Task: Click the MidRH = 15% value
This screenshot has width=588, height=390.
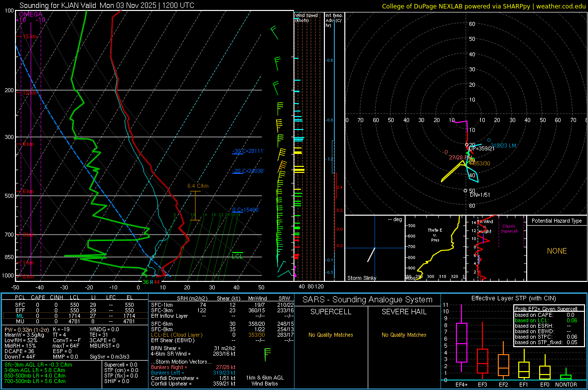Action: coord(20,346)
